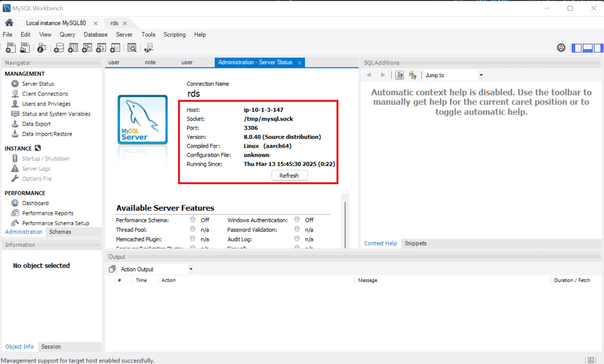
Task: Open Server Status in Navigator
Action: [x=38, y=84]
